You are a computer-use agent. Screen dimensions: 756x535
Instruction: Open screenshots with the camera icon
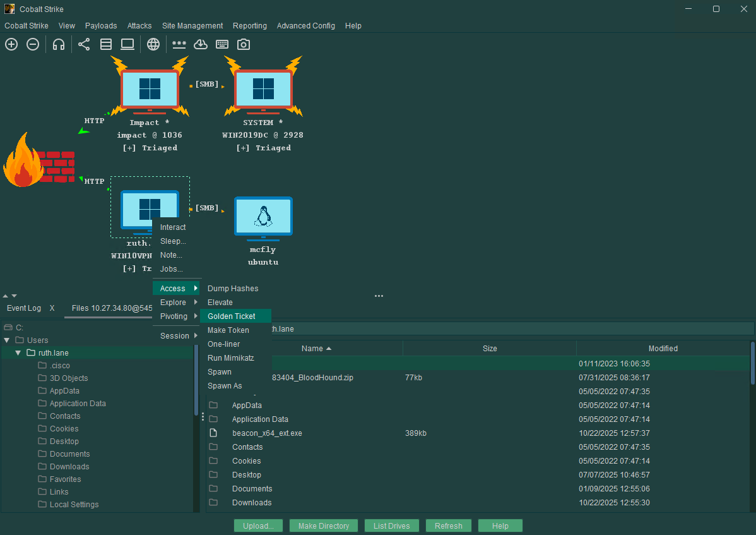pos(244,44)
